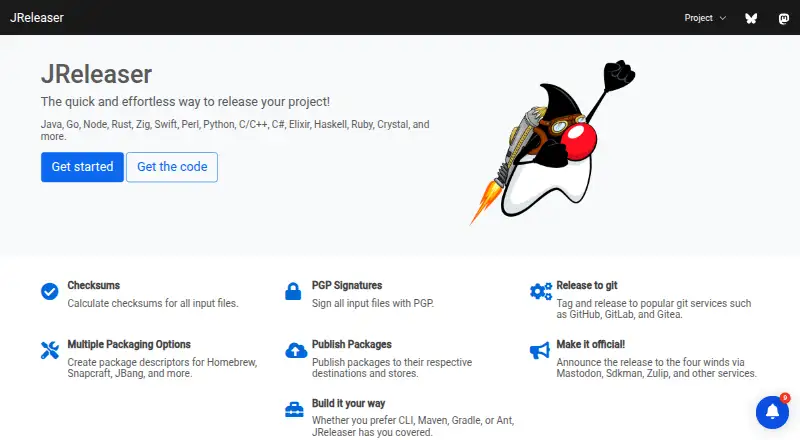Screen dimensions: 800x440
Task: Click the GitHub, GitLab, and Gitea description
Action: click(654, 309)
